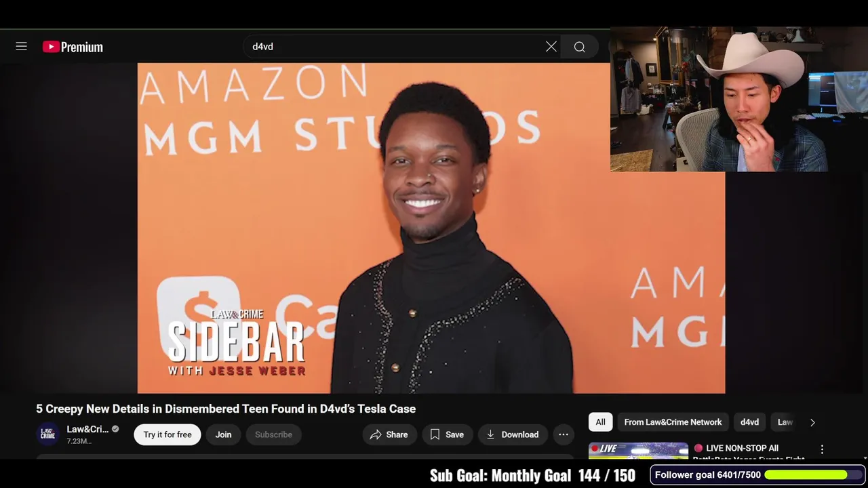
Task: Download this video
Action: pyautogui.click(x=513, y=434)
